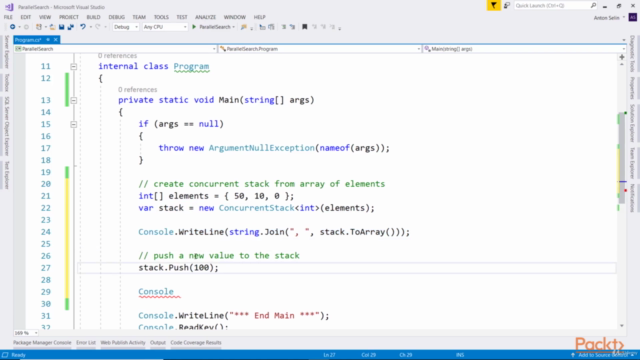Switch to the Output tab

point(158,343)
